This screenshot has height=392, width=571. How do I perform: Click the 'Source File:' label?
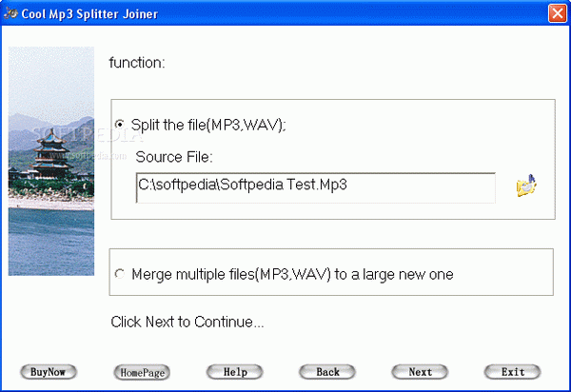point(174,157)
